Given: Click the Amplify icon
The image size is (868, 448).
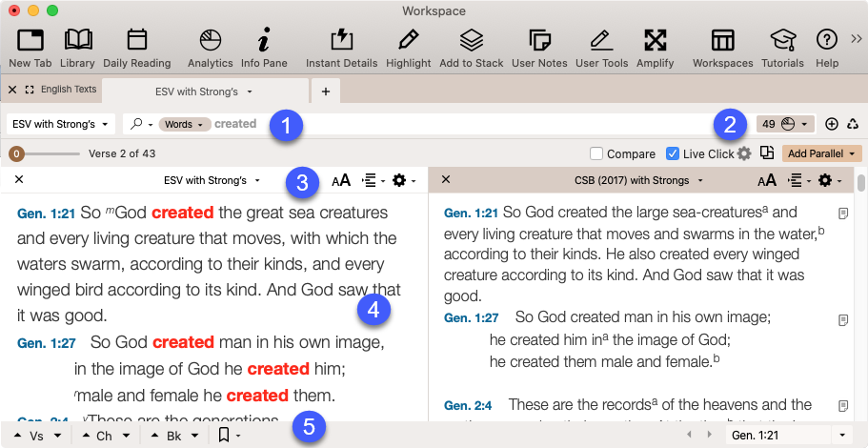Looking at the screenshot, I should click(x=655, y=40).
